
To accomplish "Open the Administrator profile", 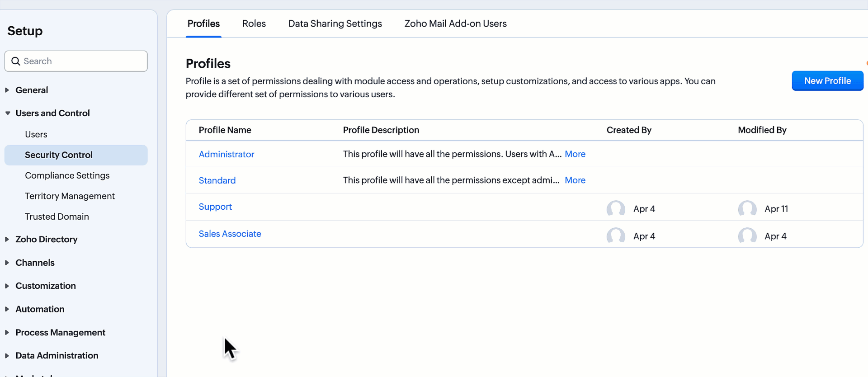I will pos(226,154).
